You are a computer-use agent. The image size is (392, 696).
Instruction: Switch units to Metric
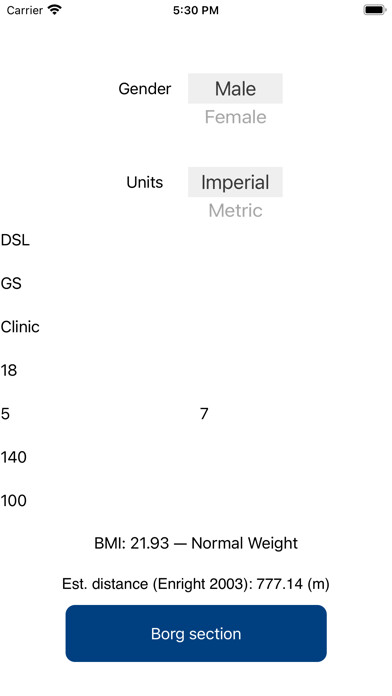click(235, 210)
